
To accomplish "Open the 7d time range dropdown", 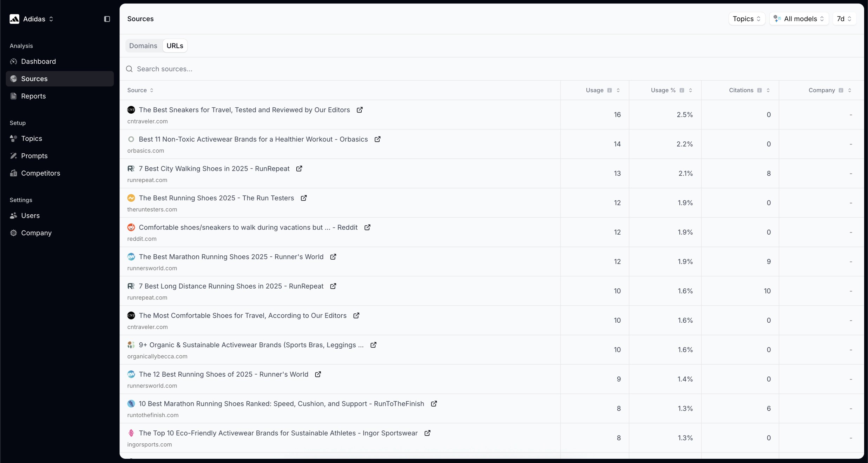I will coord(844,19).
